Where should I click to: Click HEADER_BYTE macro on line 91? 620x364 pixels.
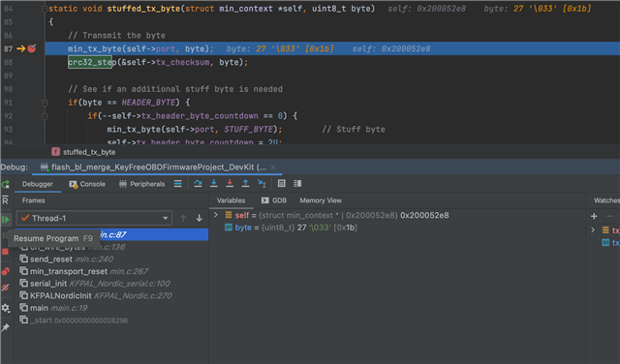tap(148, 103)
